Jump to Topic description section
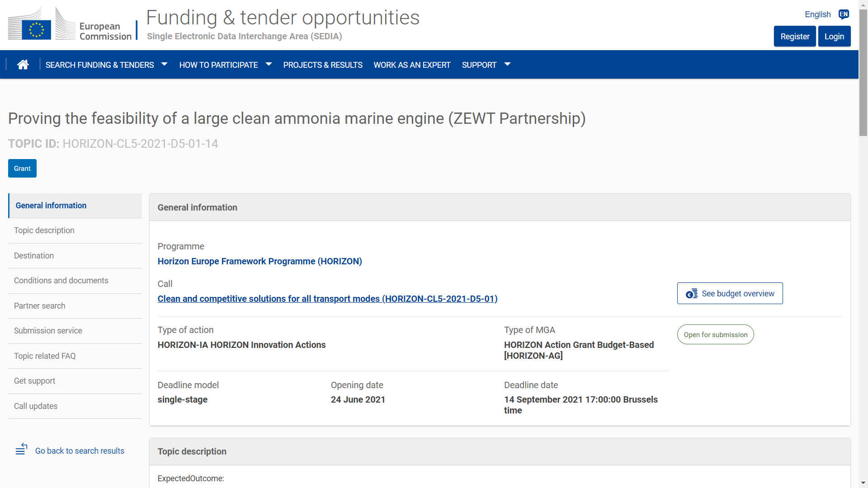 [x=75, y=230]
